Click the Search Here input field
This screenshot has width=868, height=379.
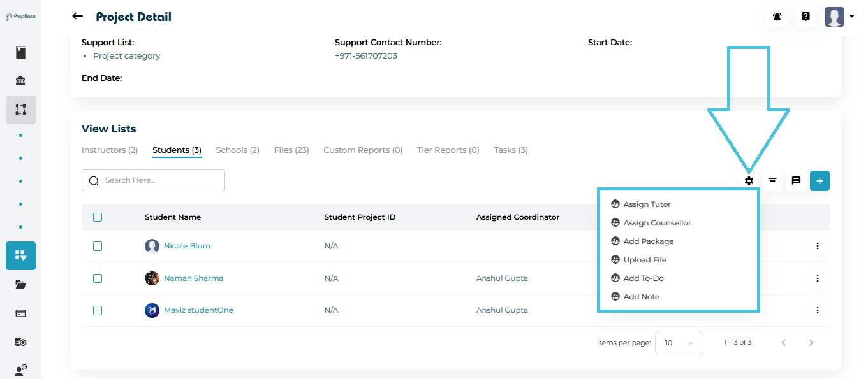coord(153,181)
